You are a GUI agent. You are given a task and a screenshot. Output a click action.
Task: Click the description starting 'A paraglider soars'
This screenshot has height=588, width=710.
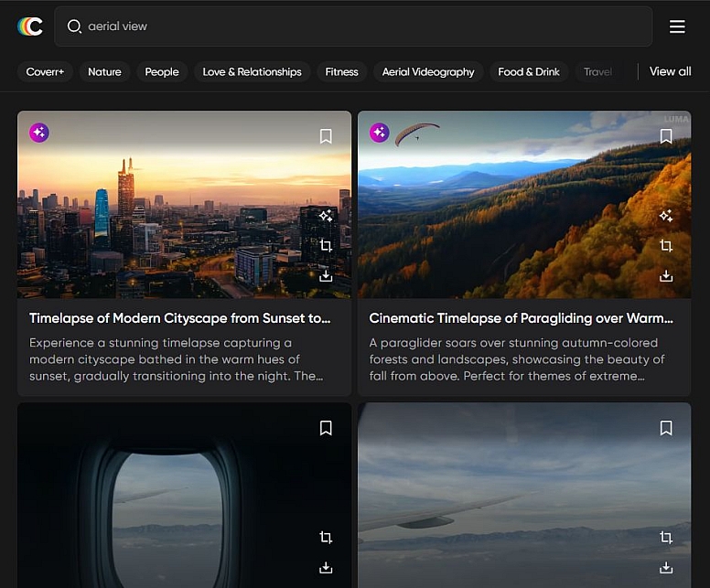517,359
